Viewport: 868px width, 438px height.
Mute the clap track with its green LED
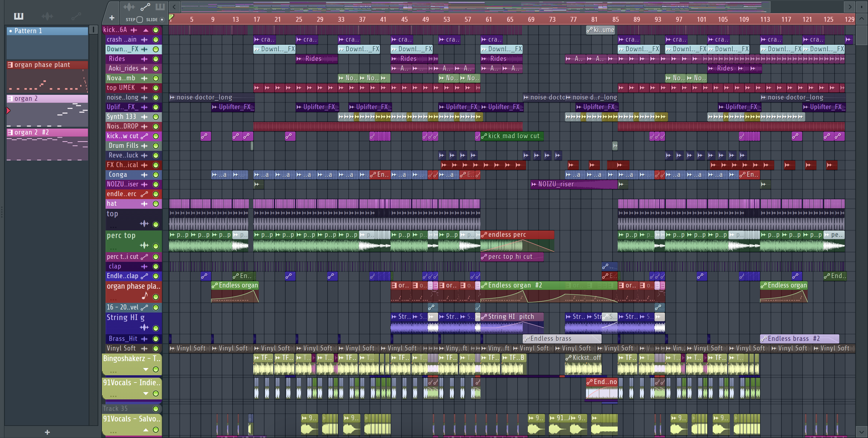(x=156, y=266)
